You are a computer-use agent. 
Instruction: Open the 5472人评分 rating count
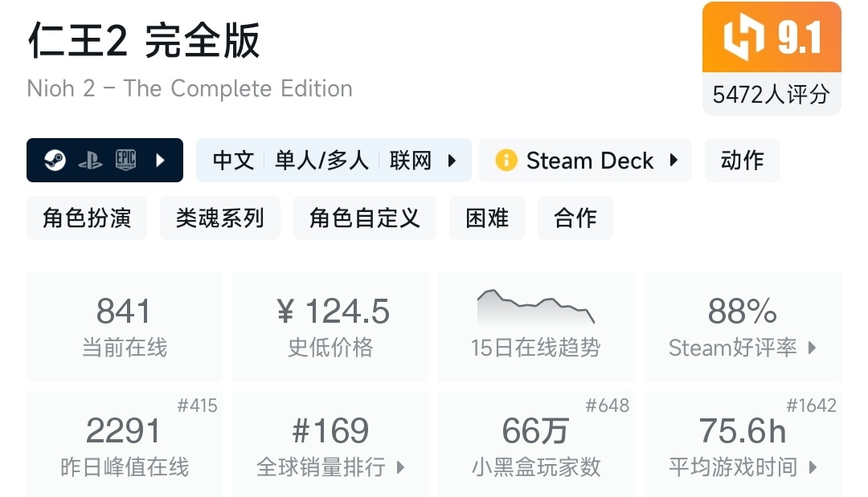pos(771,95)
